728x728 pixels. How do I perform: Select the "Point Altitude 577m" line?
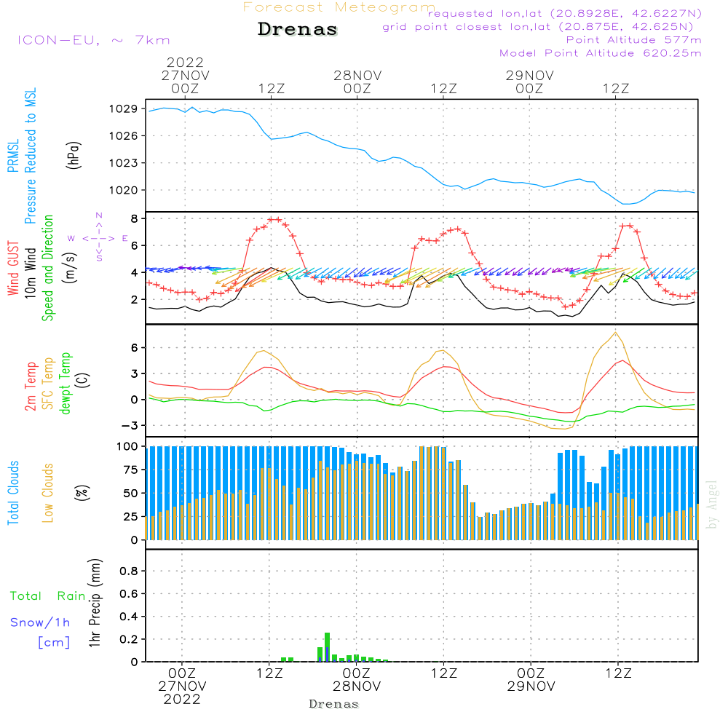tap(634, 40)
